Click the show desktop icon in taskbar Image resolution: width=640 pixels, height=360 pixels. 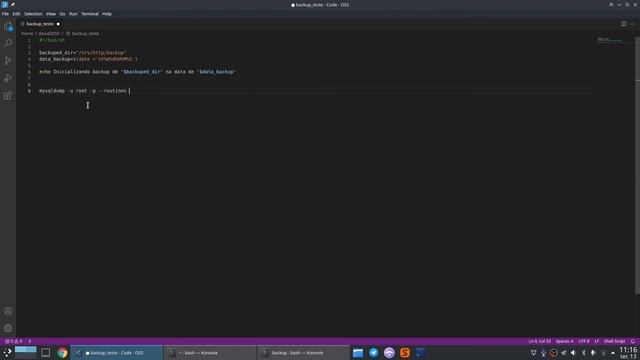click(x=45, y=353)
